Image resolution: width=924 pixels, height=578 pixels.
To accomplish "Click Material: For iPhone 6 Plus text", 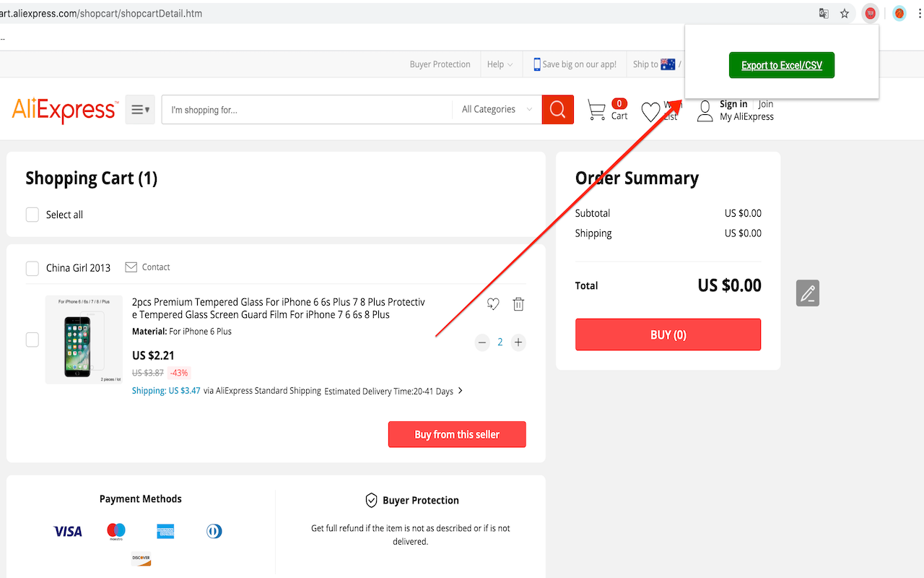I will [182, 332].
